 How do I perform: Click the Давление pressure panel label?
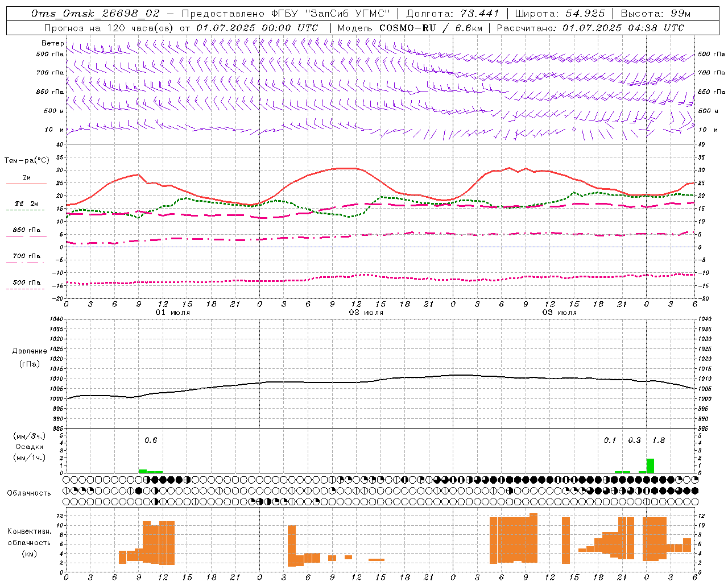point(30,351)
